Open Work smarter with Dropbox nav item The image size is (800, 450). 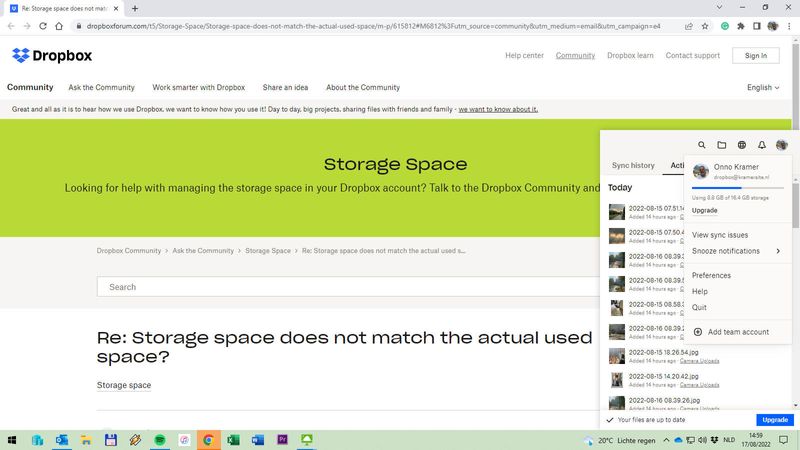pos(198,87)
